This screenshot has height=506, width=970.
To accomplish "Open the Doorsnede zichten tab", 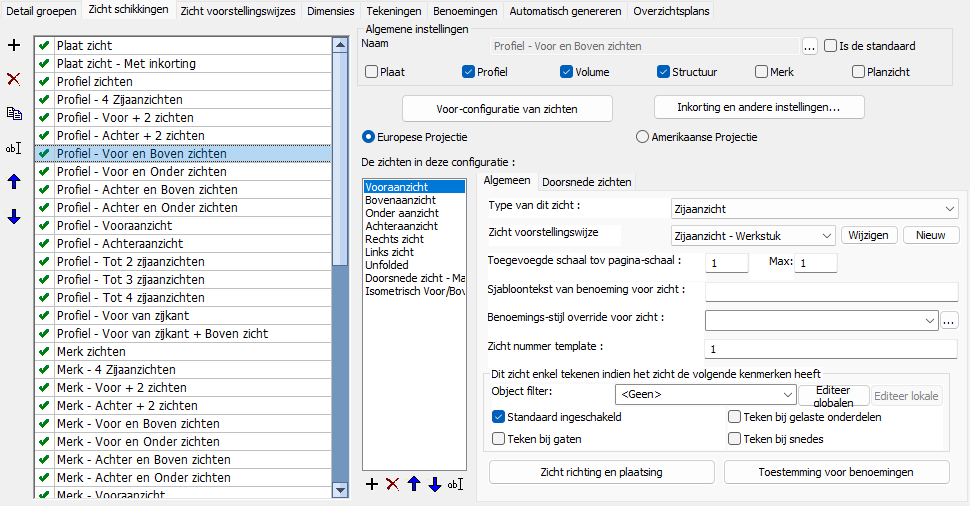I will 586,182.
